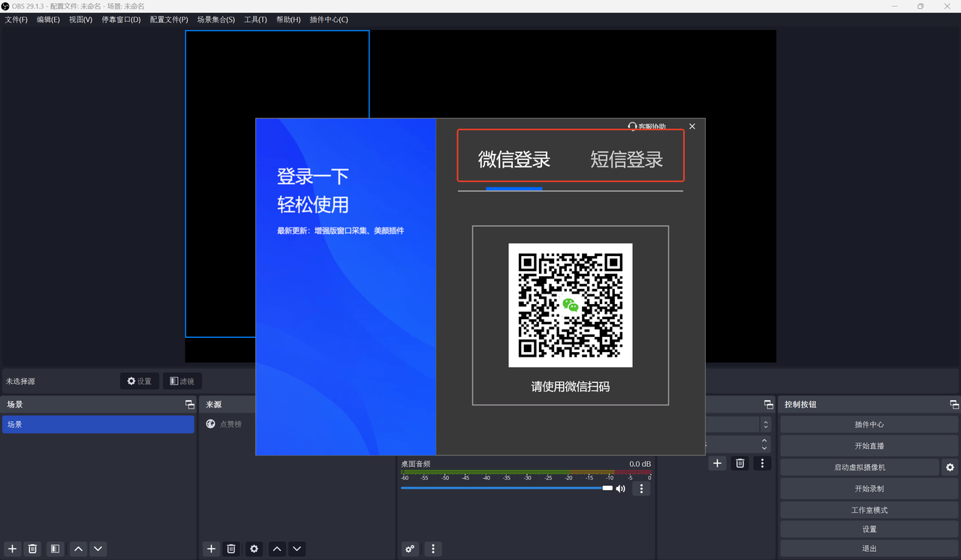Image resolution: width=961 pixels, height=560 pixels.
Task: Open source properties gear in Sources panel
Action: click(254, 549)
